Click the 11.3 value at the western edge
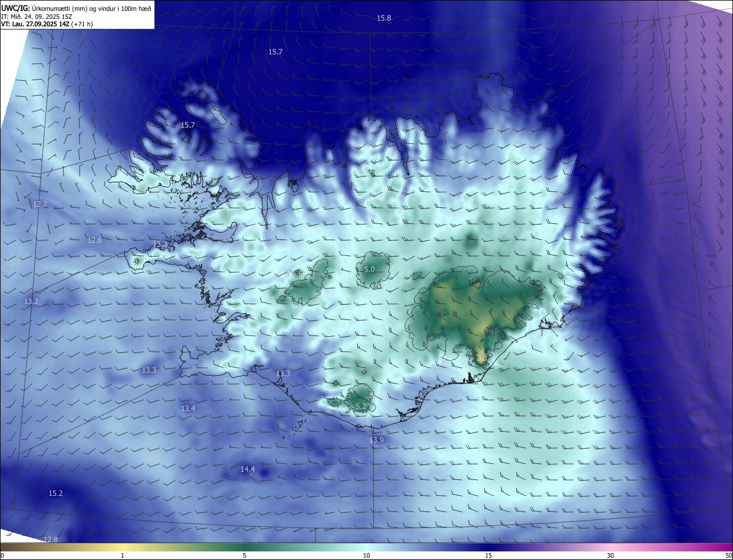 [x=13, y=263]
